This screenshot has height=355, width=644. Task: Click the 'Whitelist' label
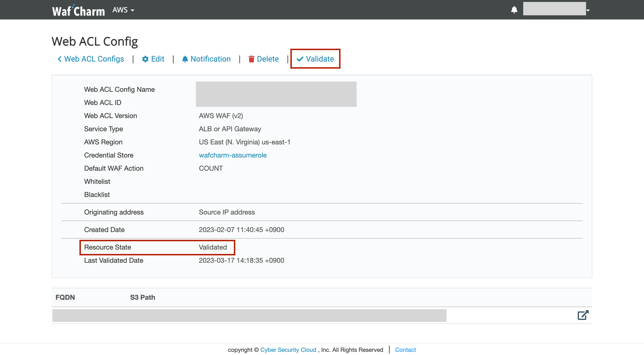coord(97,181)
